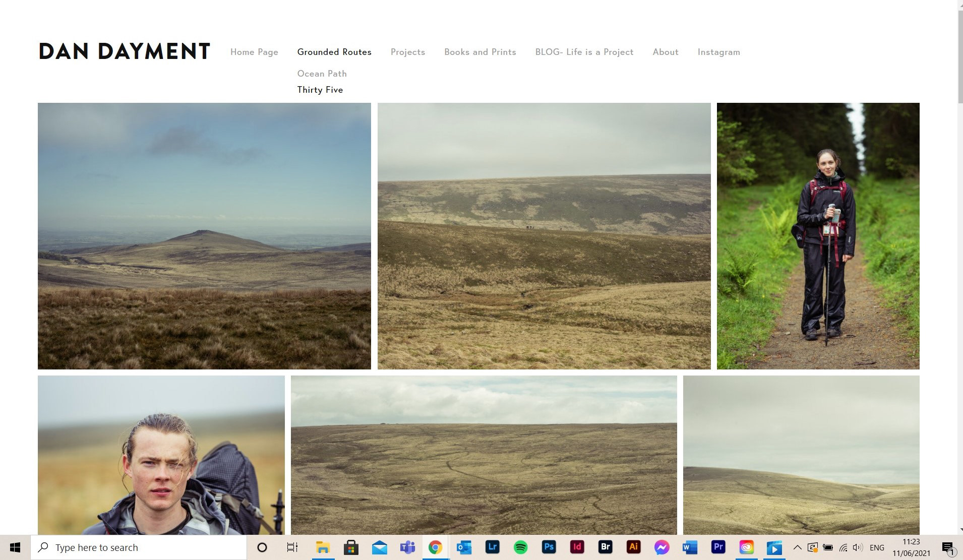The width and height of the screenshot is (963, 560).
Task: Launch Adobe Premiere Pro from taskbar
Action: tap(718, 547)
